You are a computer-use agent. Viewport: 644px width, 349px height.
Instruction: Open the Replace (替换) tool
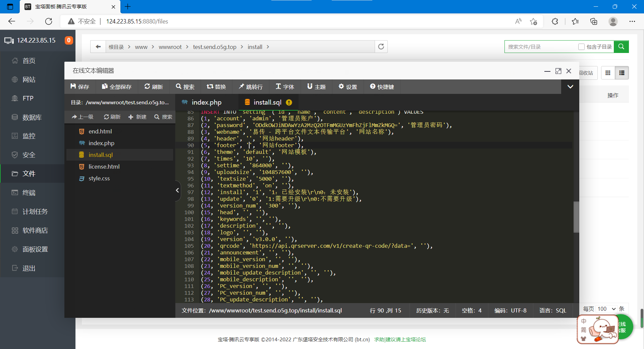coord(216,87)
